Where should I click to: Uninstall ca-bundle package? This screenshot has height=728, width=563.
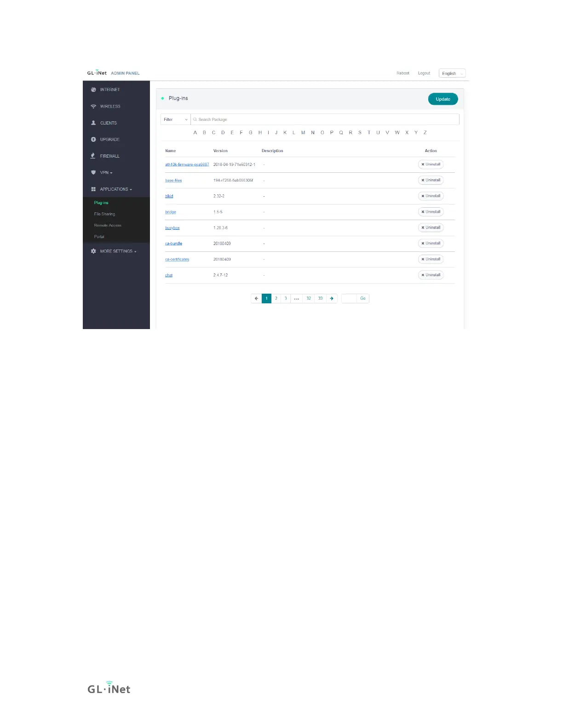pyautogui.click(x=431, y=244)
